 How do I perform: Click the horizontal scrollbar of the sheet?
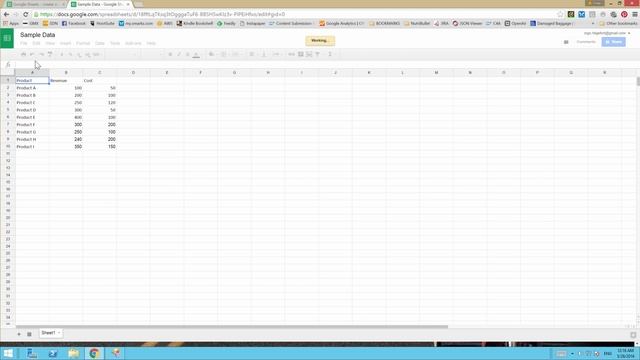click(x=231, y=327)
